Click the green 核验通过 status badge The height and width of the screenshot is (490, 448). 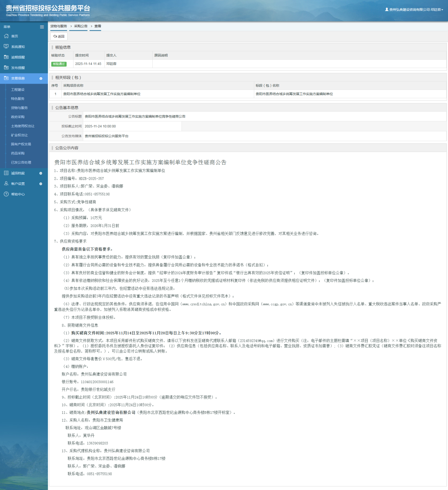click(x=59, y=64)
